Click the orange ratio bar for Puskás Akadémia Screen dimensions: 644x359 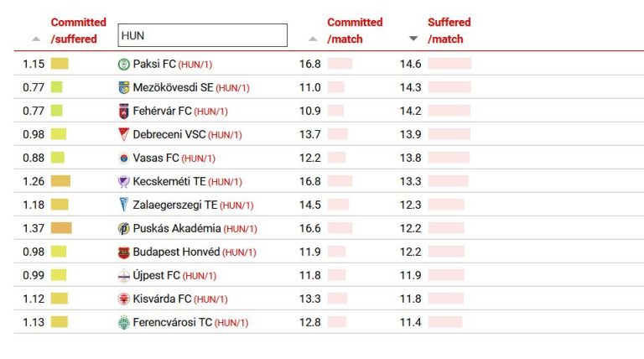tap(61, 228)
